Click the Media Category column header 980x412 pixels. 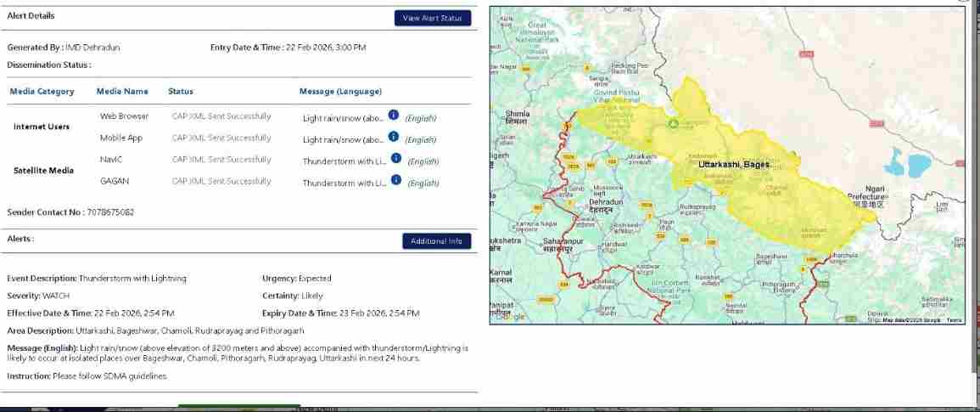pos(42,92)
